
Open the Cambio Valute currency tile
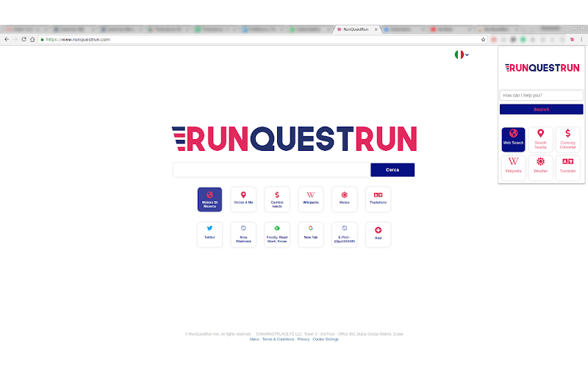click(x=277, y=199)
